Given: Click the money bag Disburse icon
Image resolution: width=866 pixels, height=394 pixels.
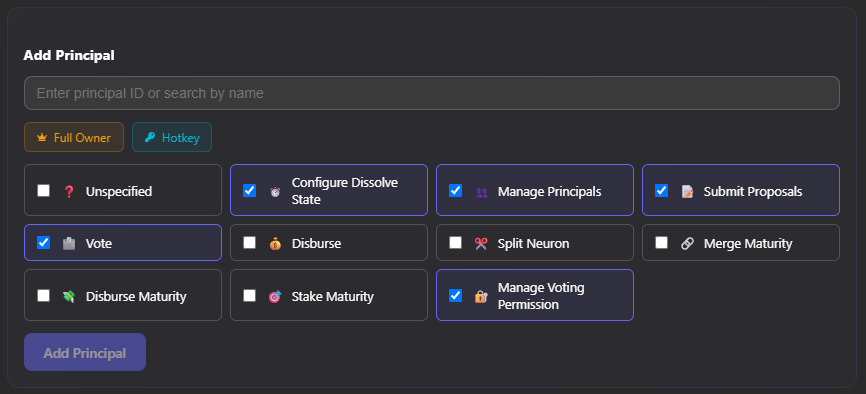Looking at the screenshot, I should (275, 243).
